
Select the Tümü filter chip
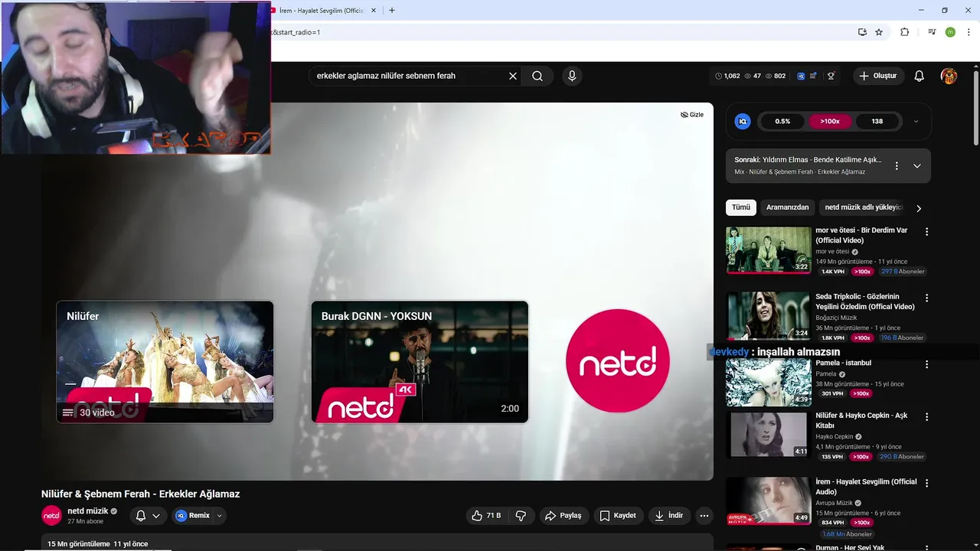coord(741,207)
